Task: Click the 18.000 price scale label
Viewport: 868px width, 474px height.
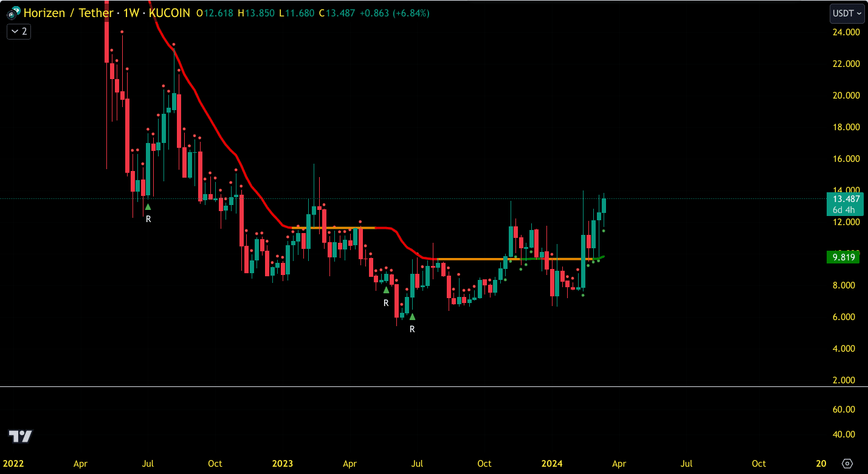Action: [x=846, y=127]
